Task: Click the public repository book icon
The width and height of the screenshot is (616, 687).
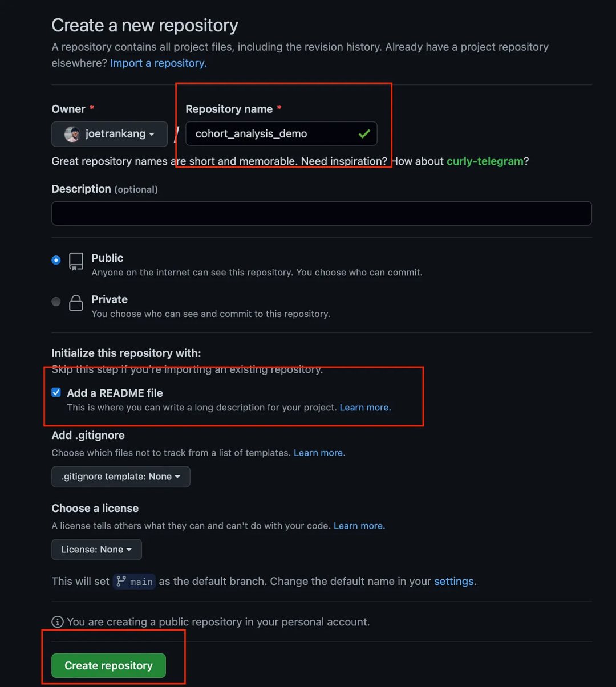Action: click(76, 261)
